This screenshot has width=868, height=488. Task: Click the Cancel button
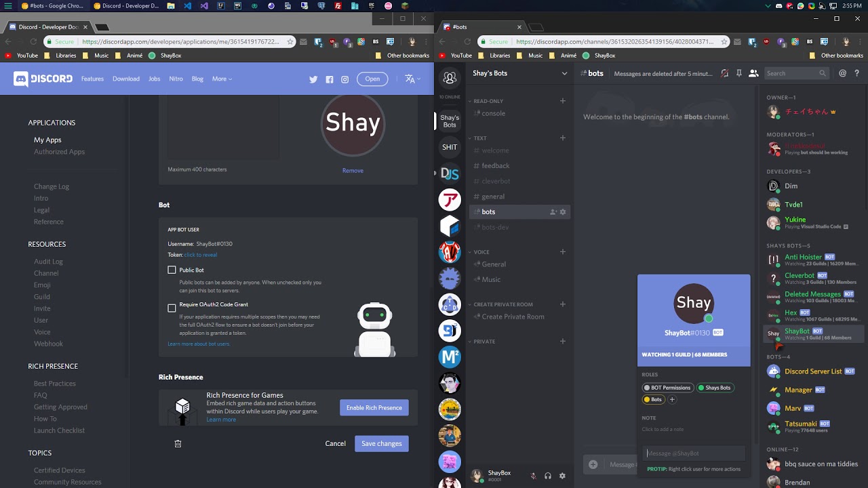click(335, 444)
